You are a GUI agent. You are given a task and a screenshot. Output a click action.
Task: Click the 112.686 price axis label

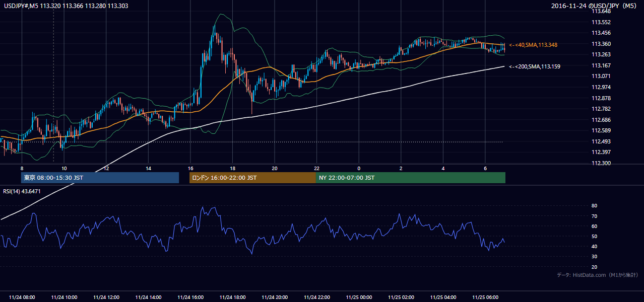coord(601,120)
